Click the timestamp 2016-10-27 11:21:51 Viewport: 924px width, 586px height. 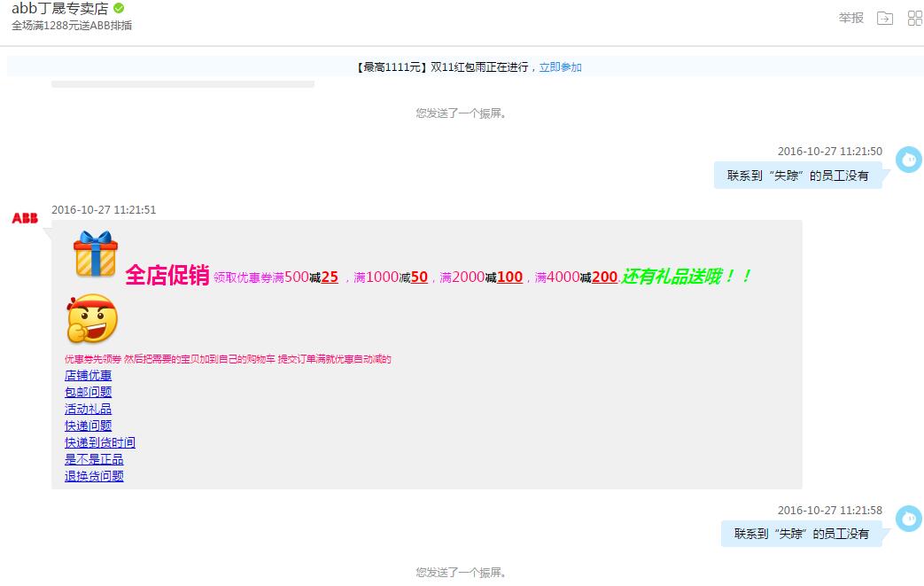click(104, 210)
